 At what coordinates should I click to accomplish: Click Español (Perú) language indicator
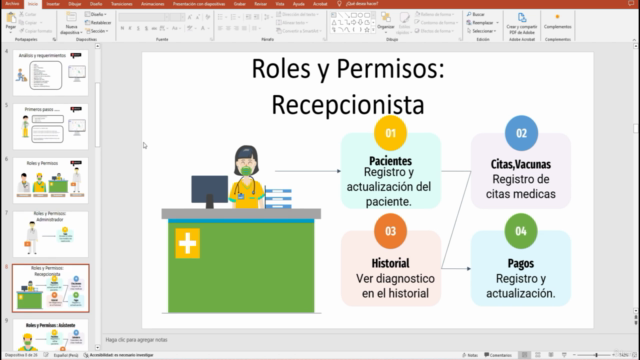(66, 355)
